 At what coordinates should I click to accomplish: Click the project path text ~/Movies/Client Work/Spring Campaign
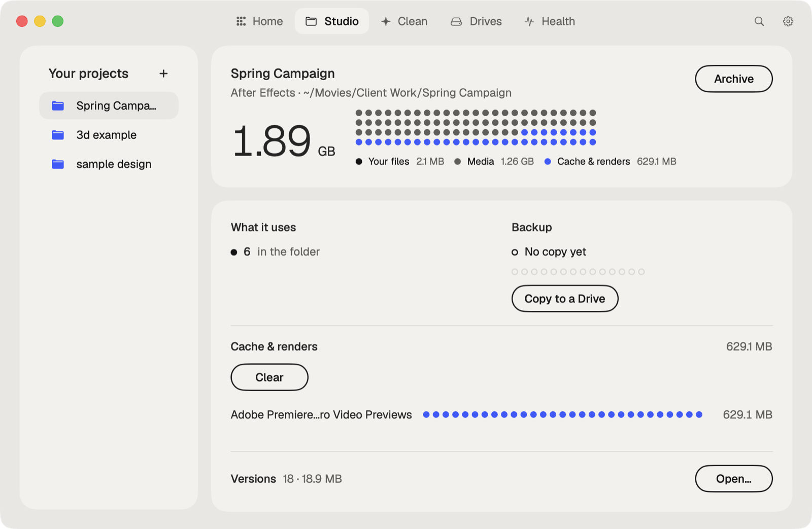408,93
